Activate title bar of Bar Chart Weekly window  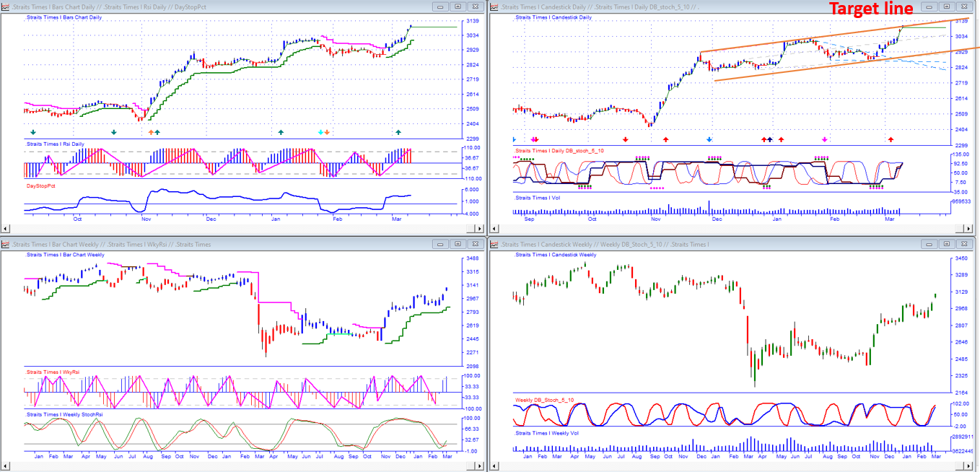point(242,245)
